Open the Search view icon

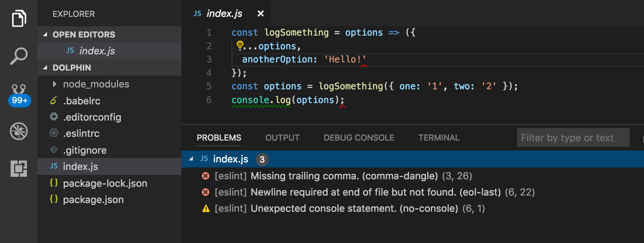19,56
